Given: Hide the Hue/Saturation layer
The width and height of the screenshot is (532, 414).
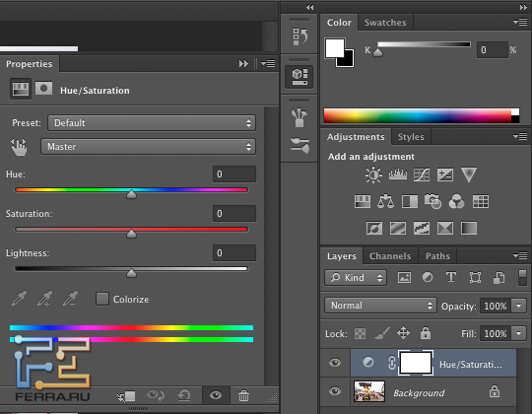Looking at the screenshot, I should [x=335, y=363].
